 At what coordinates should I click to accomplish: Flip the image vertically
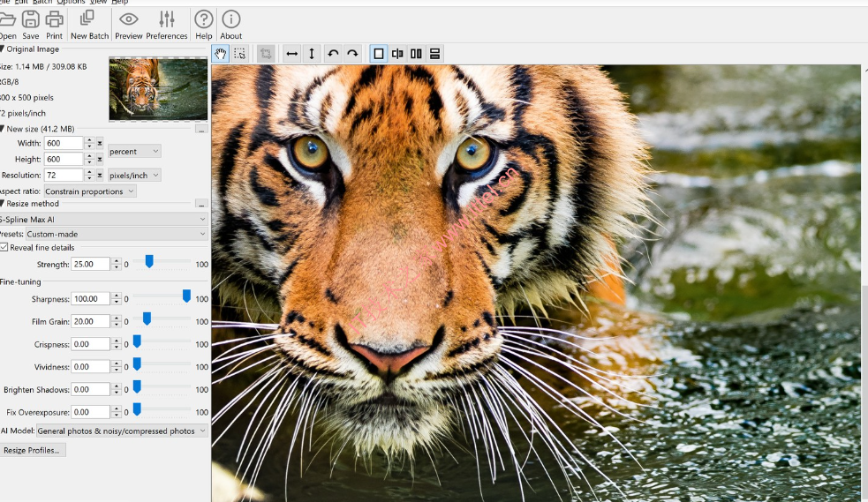[312, 54]
